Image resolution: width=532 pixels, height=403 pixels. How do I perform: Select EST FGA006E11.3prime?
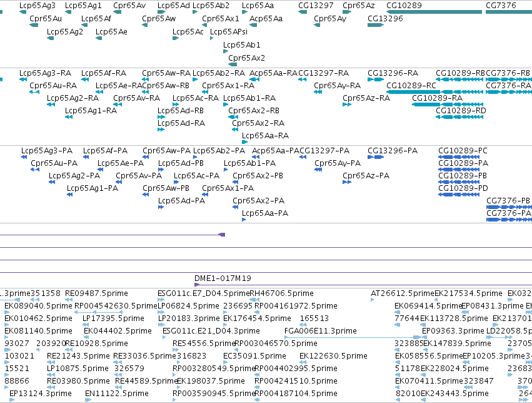[x=321, y=332]
